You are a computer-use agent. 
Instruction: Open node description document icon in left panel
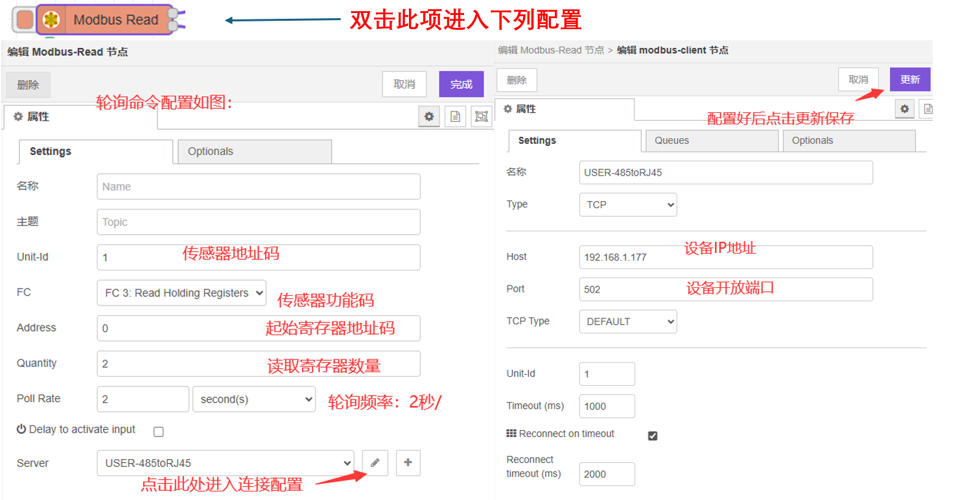pyautogui.click(x=455, y=117)
